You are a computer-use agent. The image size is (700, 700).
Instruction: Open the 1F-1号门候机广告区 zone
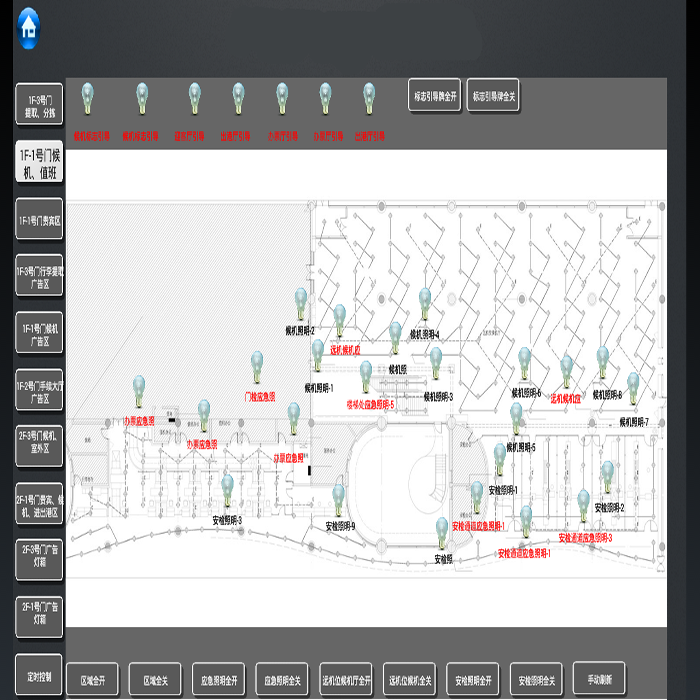(39, 333)
